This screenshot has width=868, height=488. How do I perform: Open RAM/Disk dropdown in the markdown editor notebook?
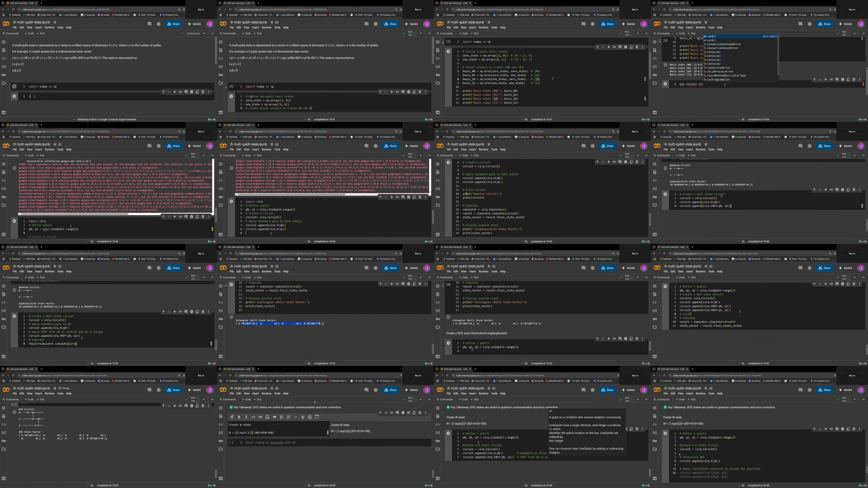420,399
